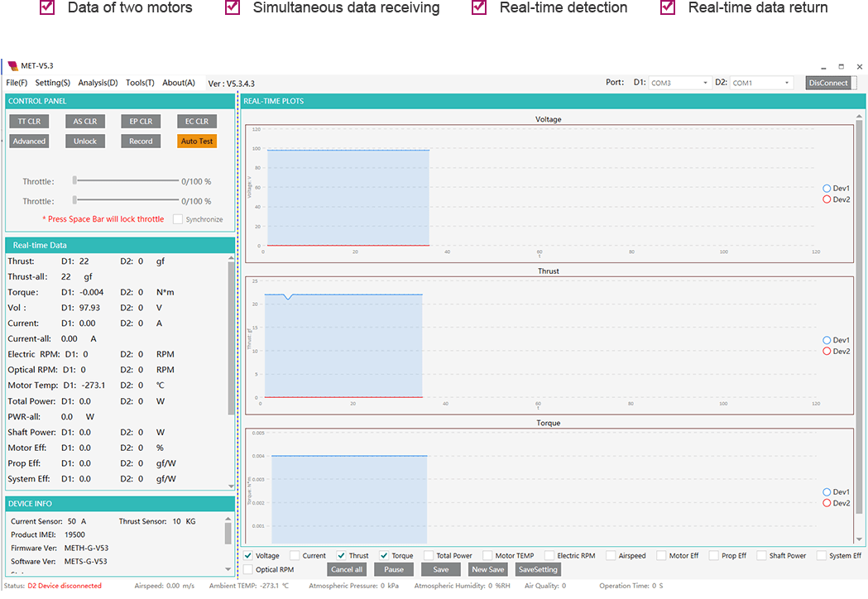Pause the real-time plots
This screenshot has height=599, width=868.
coord(394,569)
